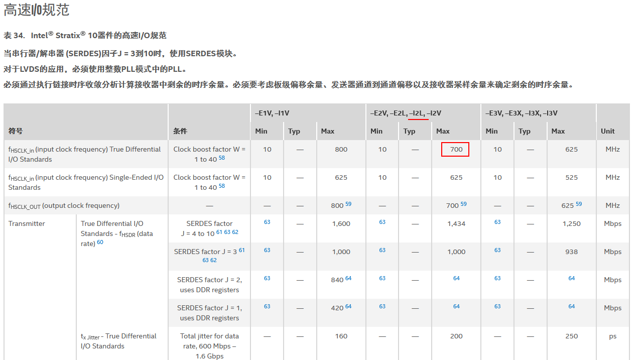Click footnote 63 in –E3V column
Image resolution: width=644 pixels, height=360 pixels.
[x=497, y=221]
